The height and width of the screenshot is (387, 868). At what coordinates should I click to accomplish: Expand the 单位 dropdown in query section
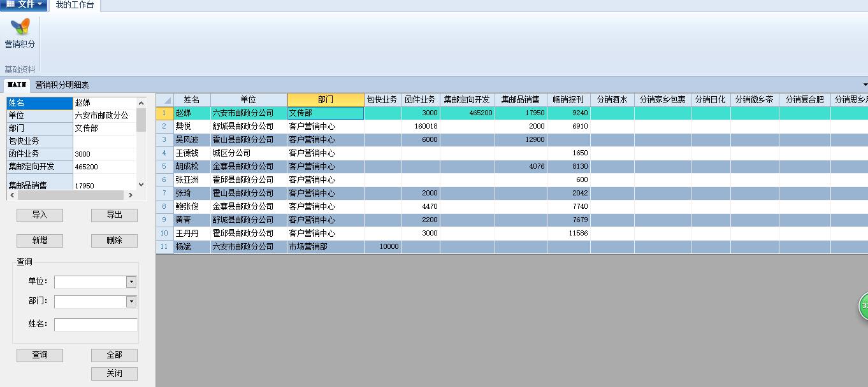(131, 282)
